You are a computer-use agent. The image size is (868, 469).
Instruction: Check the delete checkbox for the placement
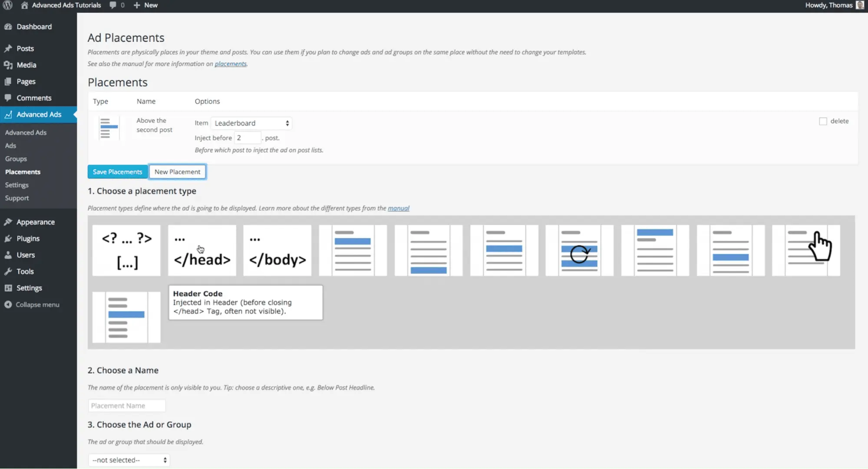(823, 121)
